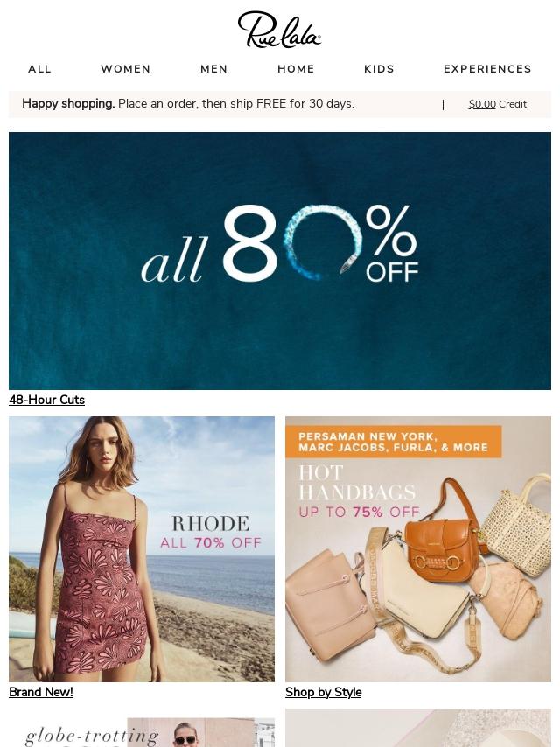Select the orange Persaman New York label

tap(394, 442)
